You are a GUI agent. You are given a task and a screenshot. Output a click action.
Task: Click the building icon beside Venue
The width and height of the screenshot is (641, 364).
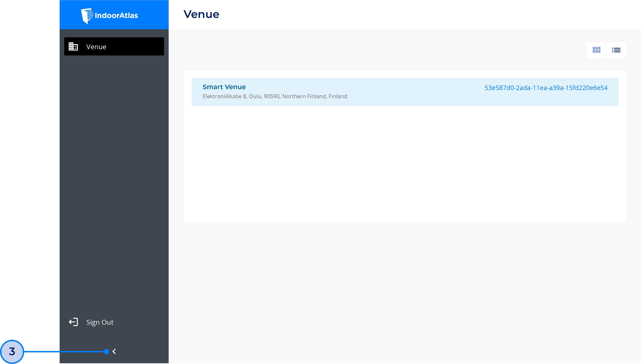(x=73, y=46)
